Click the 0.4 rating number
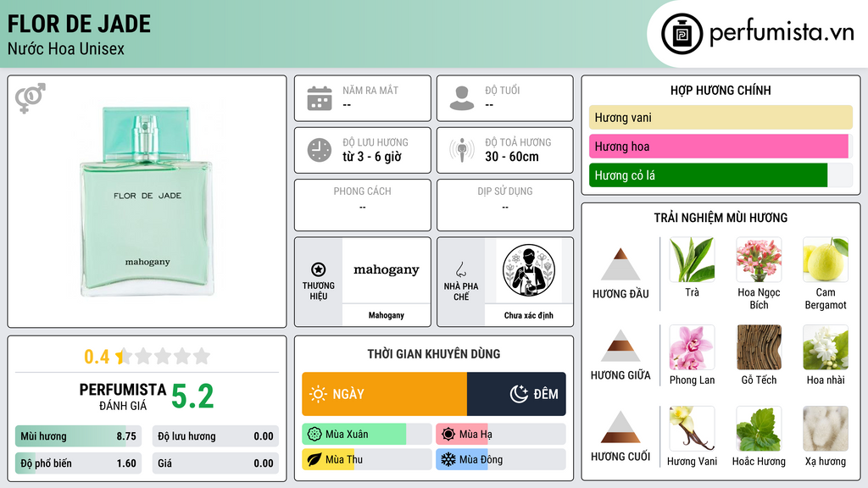The width and height of the screenshot is (868, 488). [97, 357]
